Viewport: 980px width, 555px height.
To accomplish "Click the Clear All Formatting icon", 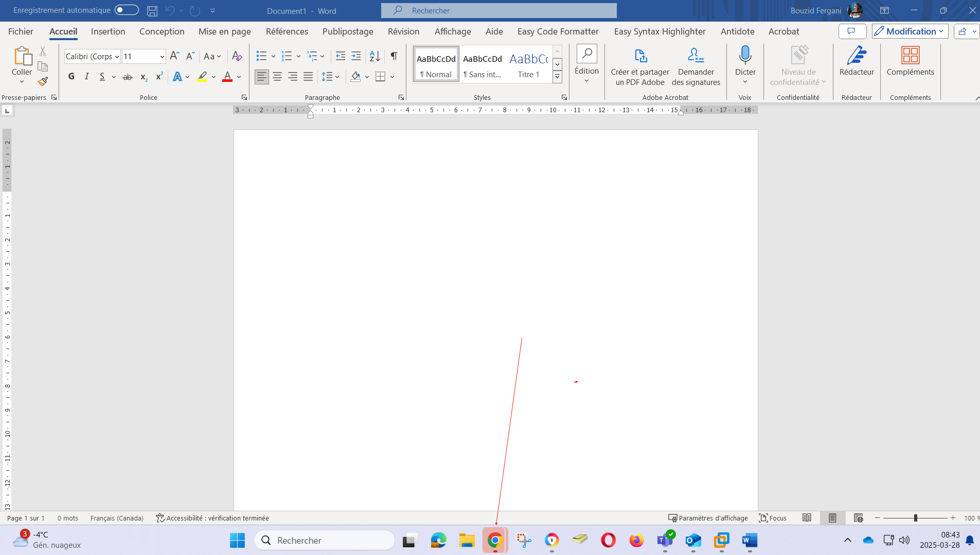I will pos(237,56).
